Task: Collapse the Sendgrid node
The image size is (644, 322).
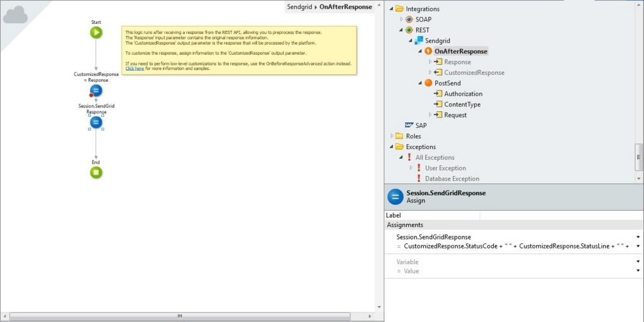Action: (411, 41)
